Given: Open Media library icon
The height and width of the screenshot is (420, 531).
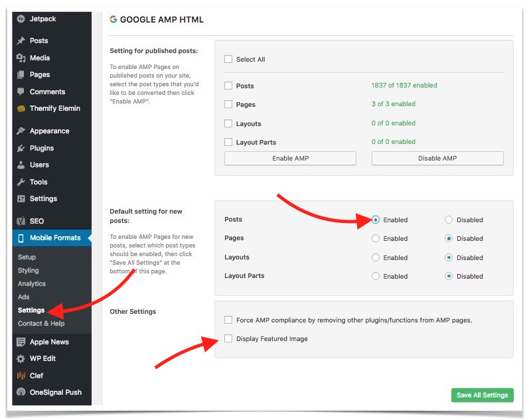Looking at the screenshot, I should [21, 58].
